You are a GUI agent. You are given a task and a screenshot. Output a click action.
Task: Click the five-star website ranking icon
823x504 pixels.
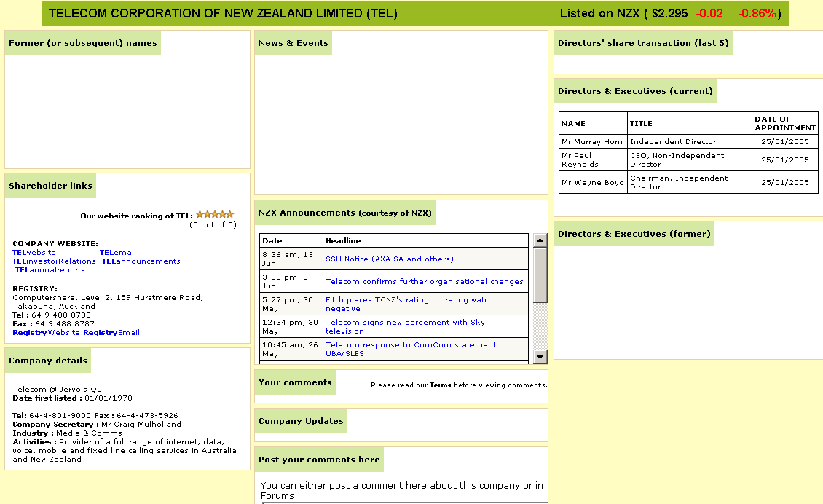pyautogui.click(x=215, y=214)
